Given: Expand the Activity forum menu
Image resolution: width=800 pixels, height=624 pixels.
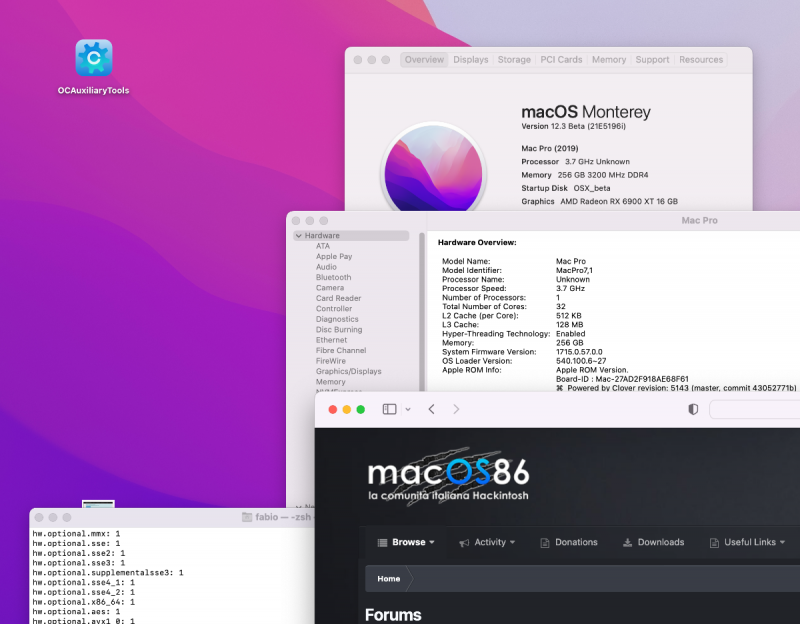Looking at the screenshot, I should point(488,542).
